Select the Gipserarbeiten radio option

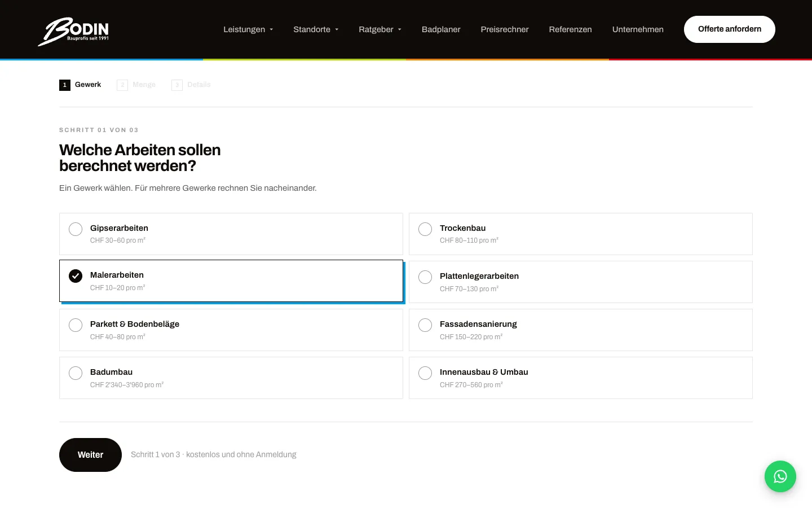(x=231, y=234)
